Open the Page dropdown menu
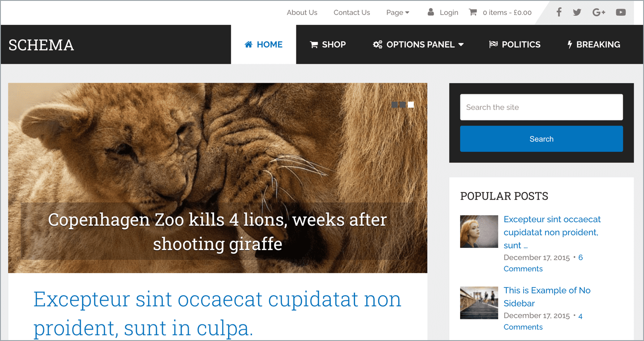644x341 pixels. [397, 12]
